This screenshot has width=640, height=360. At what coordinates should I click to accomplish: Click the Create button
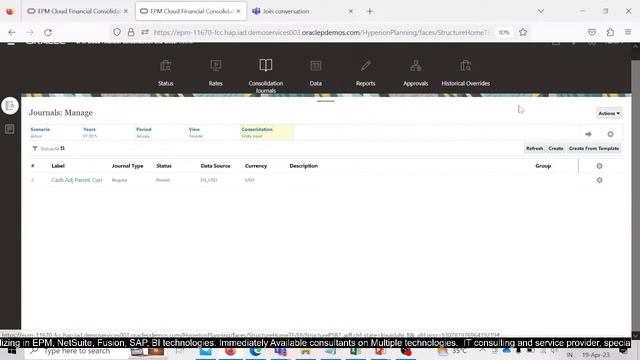click(556, 149)
